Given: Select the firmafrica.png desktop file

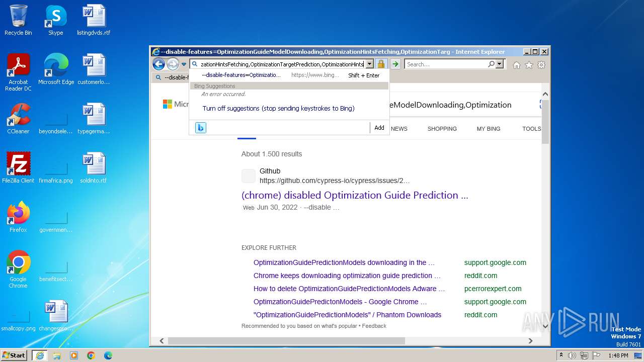Looking at the screenshot, I should click(55, 171).
